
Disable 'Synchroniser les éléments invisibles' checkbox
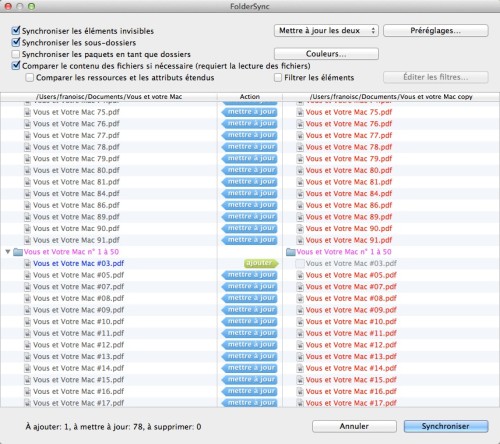pyautogui.click(x=16, y=31)
